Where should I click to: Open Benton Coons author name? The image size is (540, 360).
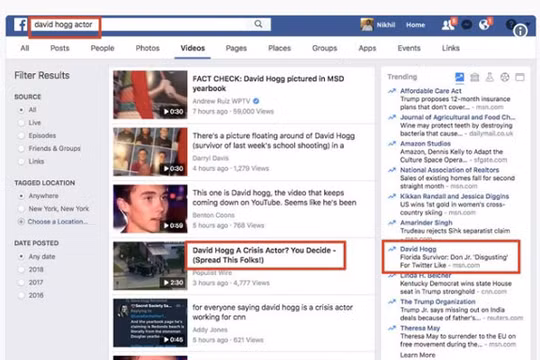[214, 215]
